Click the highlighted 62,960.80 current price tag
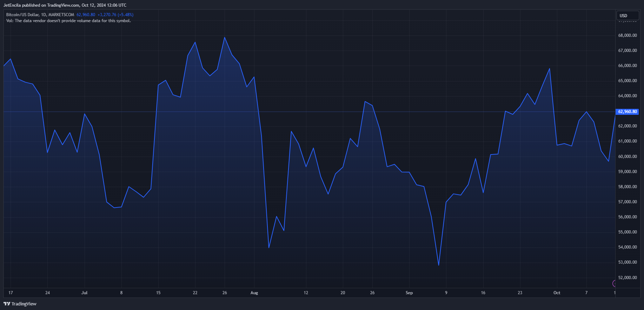This screenshot has width=644, height=310. pos(627,112)
